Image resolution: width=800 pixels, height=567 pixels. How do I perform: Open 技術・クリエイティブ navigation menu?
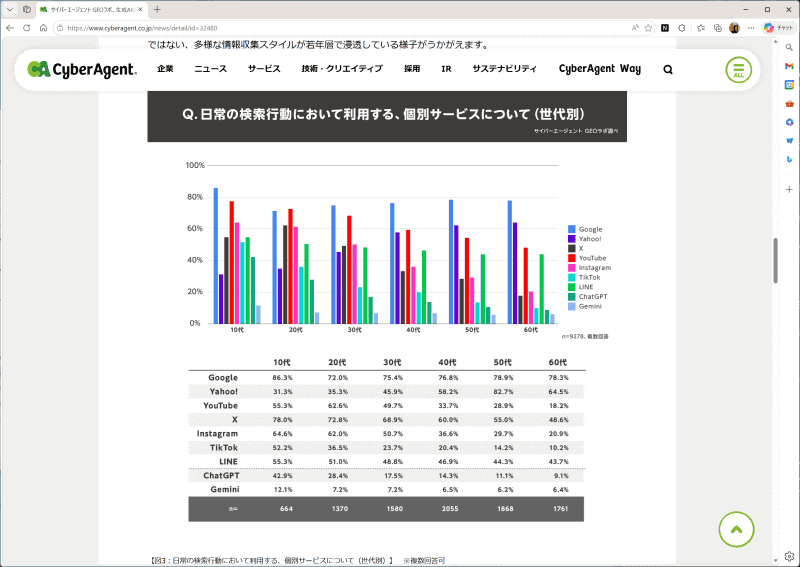point(342,68)
